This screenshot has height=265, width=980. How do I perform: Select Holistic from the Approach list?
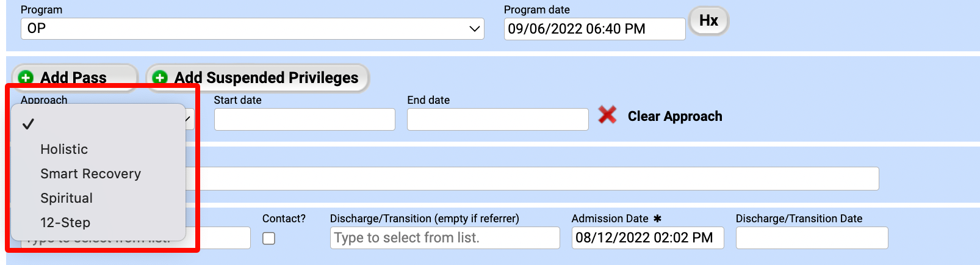(64, 149)
